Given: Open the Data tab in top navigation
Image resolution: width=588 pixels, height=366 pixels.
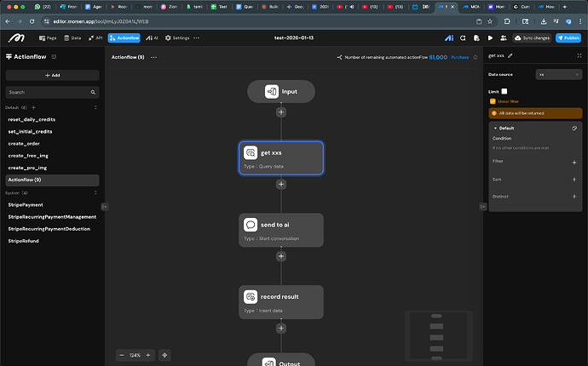Looking at the screenshot, I should point(72,38).
